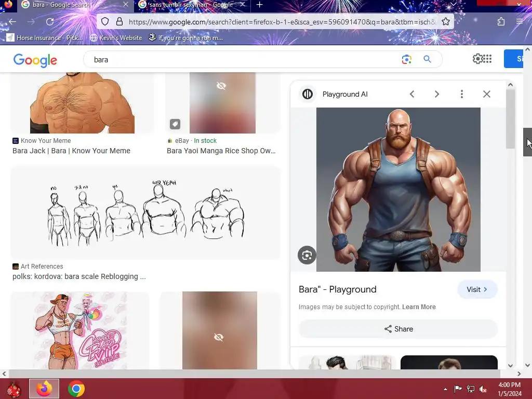Click the page scroll-down arrow
532x399 pixels.
(x=527, y=365)
